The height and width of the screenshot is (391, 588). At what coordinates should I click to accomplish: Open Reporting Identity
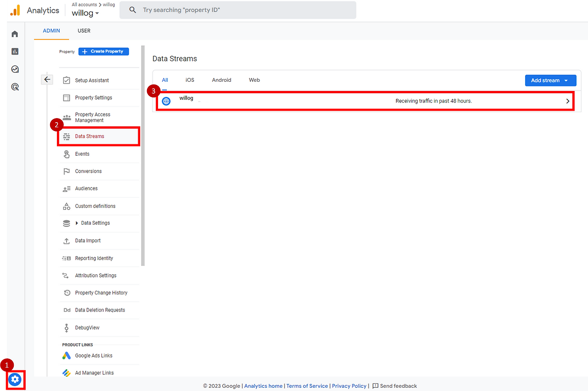(x=94, y=258)
